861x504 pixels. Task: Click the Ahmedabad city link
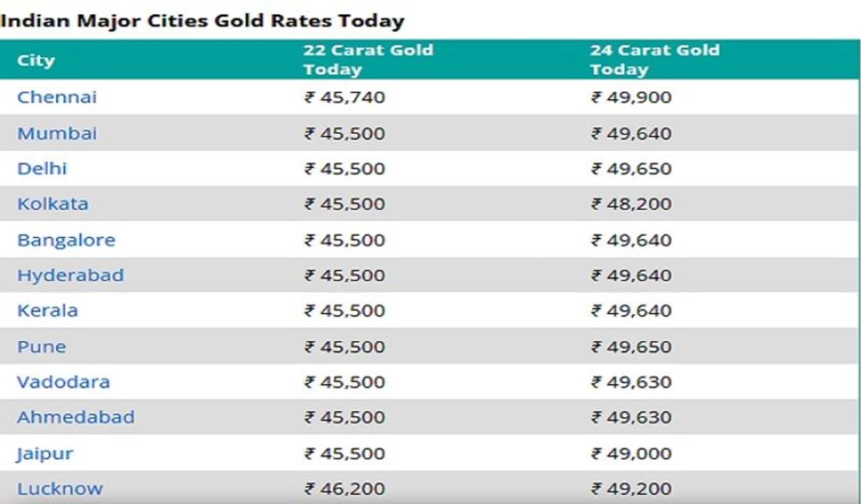[x=75, y=417]
